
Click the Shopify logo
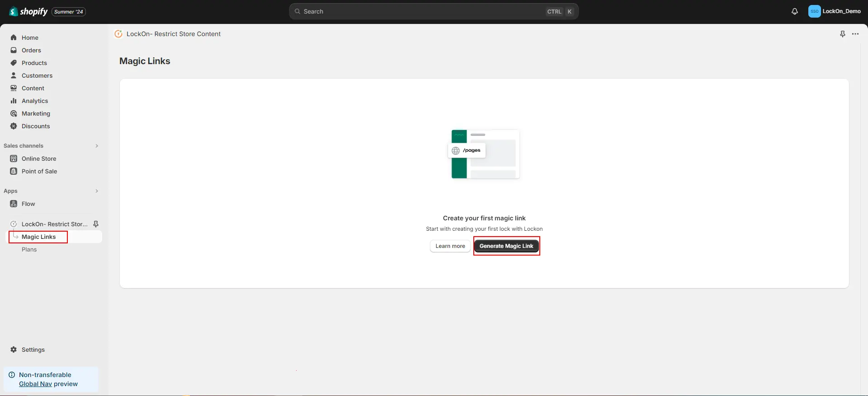coord(28,11)
